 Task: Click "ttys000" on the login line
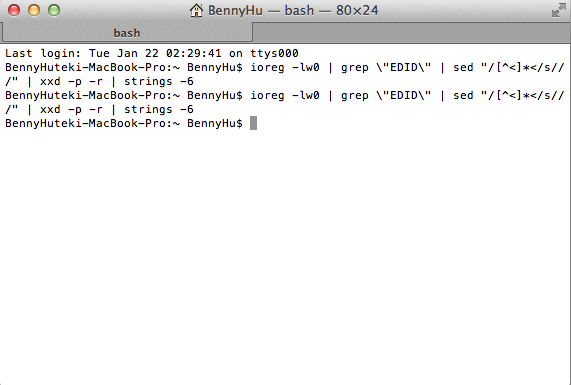coord(274,53)
